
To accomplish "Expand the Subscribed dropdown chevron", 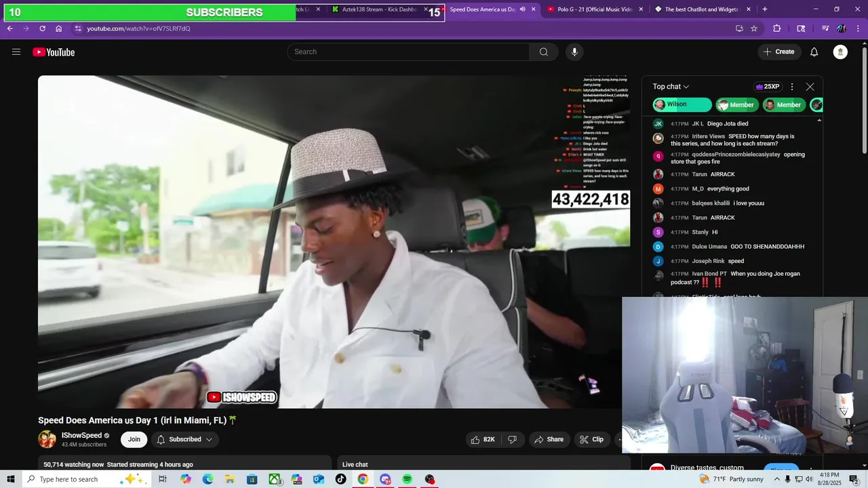I will 209,439.
